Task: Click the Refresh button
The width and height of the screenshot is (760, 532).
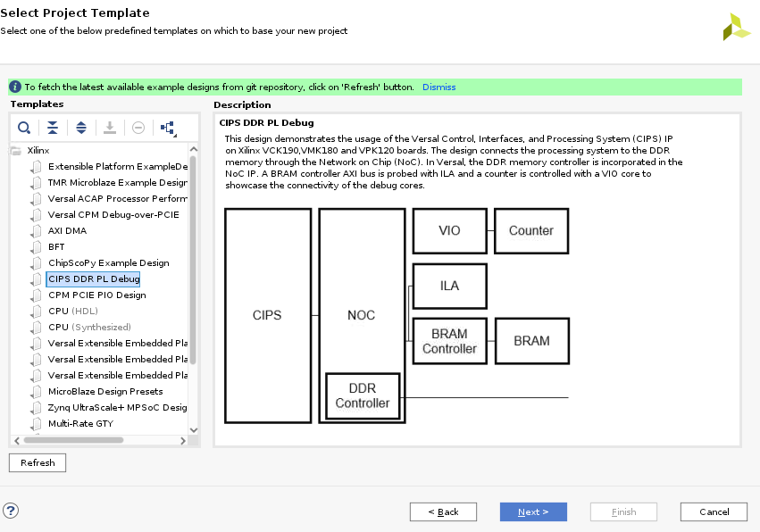Action: tap(37, 462)
